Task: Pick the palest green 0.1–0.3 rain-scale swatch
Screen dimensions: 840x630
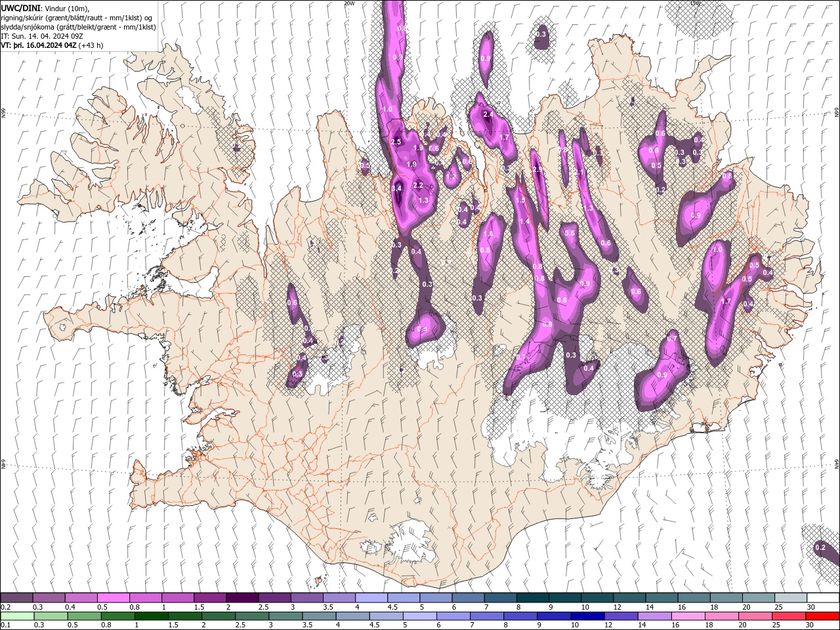Action: pos(17,616)
